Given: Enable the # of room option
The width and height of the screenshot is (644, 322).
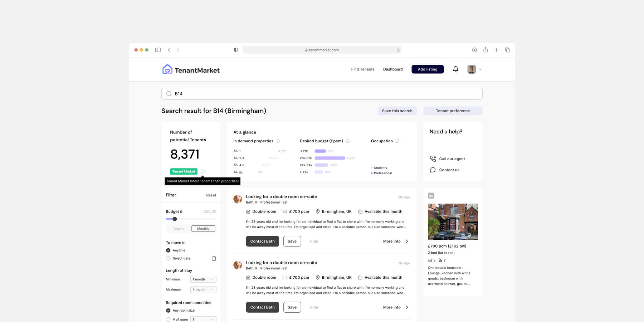Looking at the screenshot, I should (x=168, y=319).
